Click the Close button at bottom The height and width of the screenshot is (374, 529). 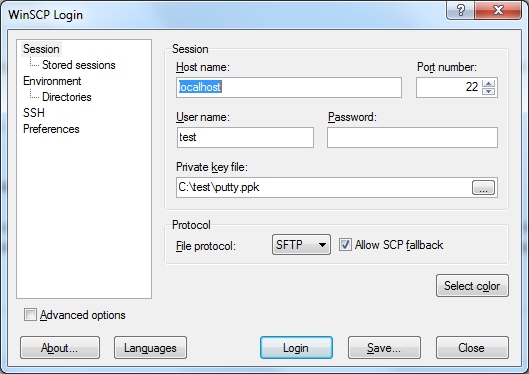(472, 348)
